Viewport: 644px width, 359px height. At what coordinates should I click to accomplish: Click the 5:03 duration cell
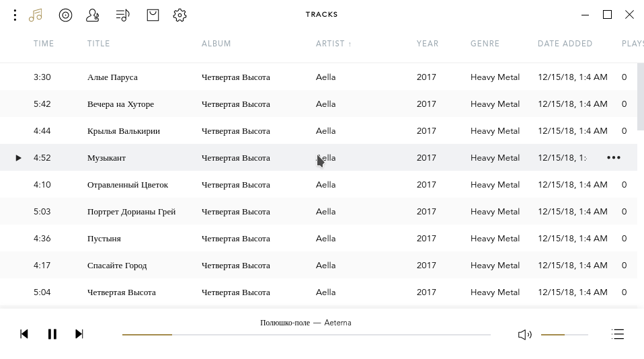(x=42, y=212)
